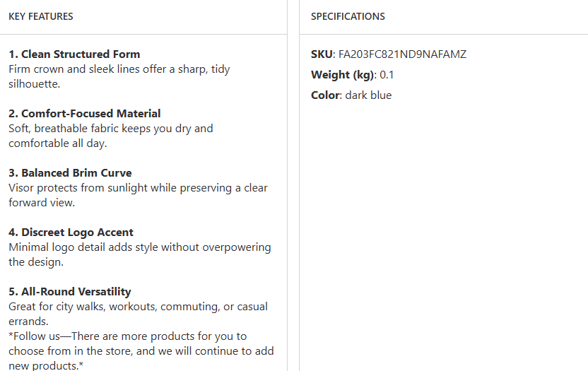Click the "dark blue" color value
Viewport: 588px width, 371px height.
coord(368,95)
